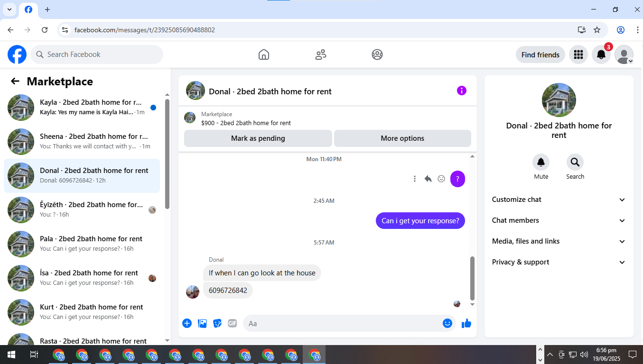Click the Marketplace back arrow
This screenshot has width=643, height=364.
(15, 81)
